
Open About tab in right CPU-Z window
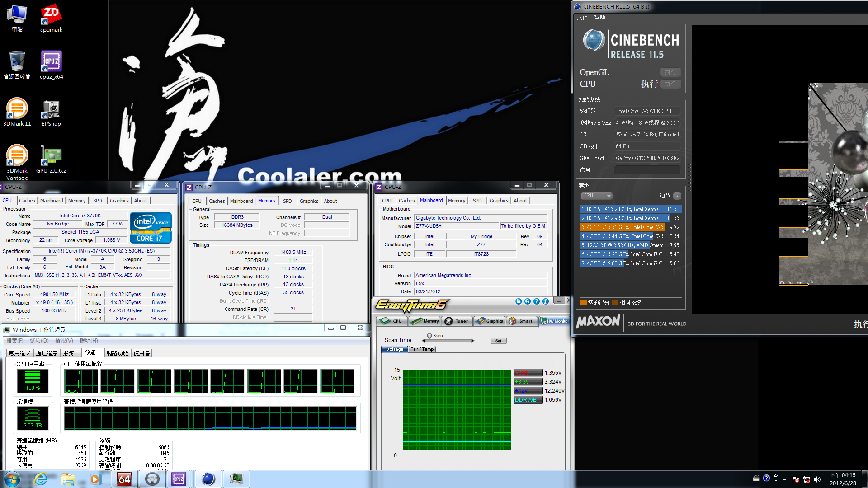[x=520, y=201]
